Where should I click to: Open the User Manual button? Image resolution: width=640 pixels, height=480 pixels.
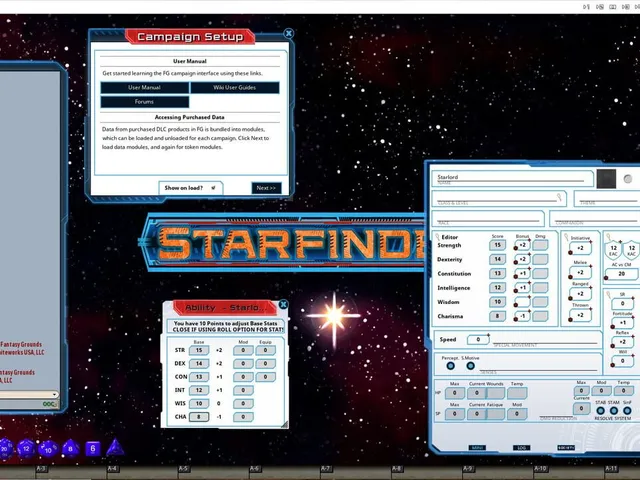click(x=144, y=87)
